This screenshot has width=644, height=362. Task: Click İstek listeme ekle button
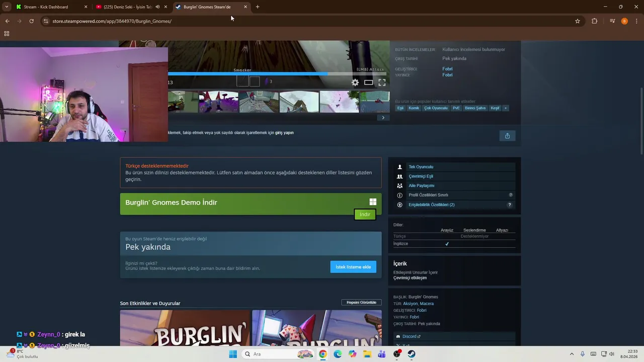click(x=353, y=267)
